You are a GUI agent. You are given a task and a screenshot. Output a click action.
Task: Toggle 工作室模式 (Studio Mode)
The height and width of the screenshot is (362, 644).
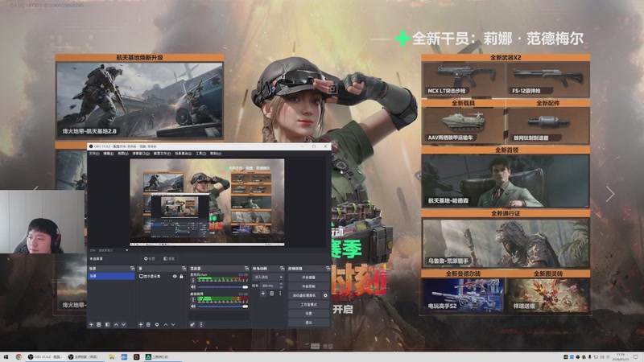coord(308,304)
